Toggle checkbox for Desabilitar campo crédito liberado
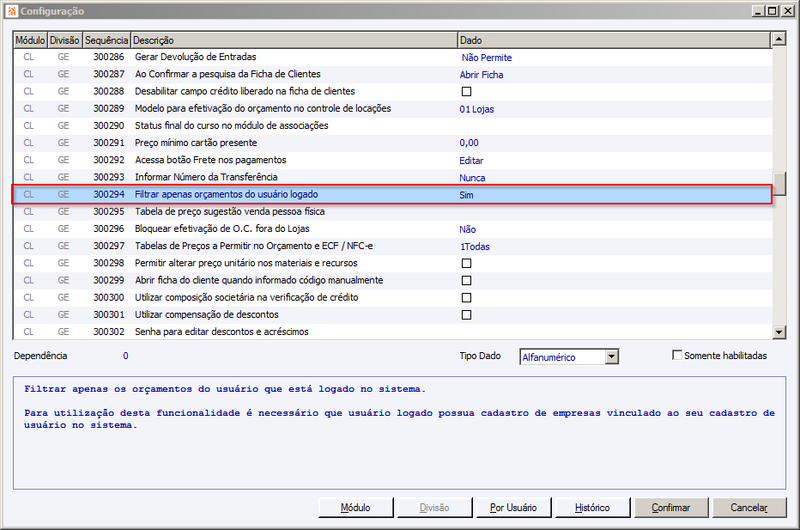This screenshot has height=530, width=800. pos(466,92)
